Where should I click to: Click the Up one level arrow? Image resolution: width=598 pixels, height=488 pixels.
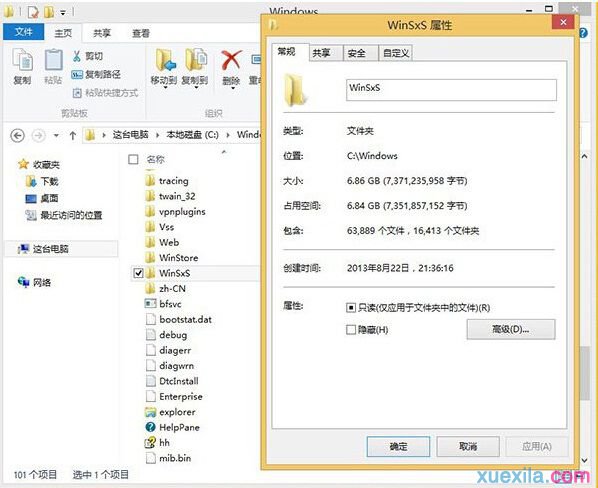[x=72, y=135]
